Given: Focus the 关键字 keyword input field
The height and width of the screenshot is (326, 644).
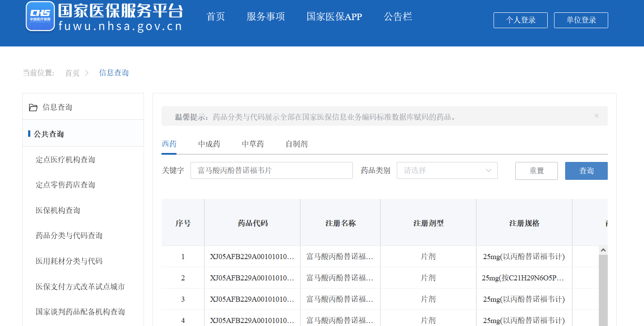Looking at the screenshot, I should pos(271,170).
